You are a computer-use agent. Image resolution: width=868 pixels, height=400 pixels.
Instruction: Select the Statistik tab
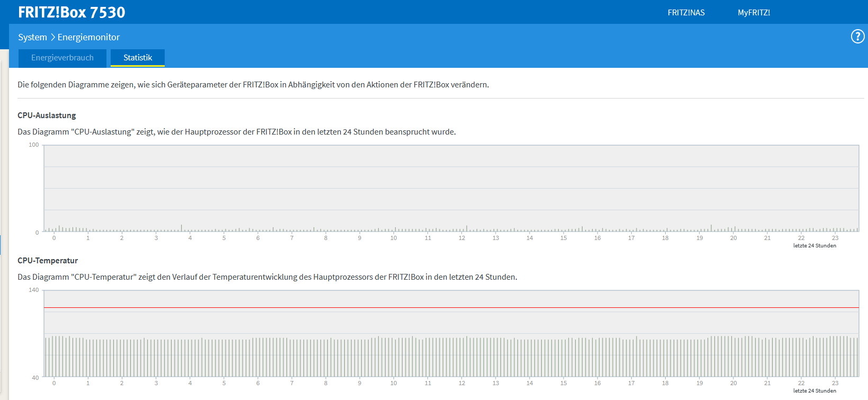pyautogui.click(x=138, y=58)
